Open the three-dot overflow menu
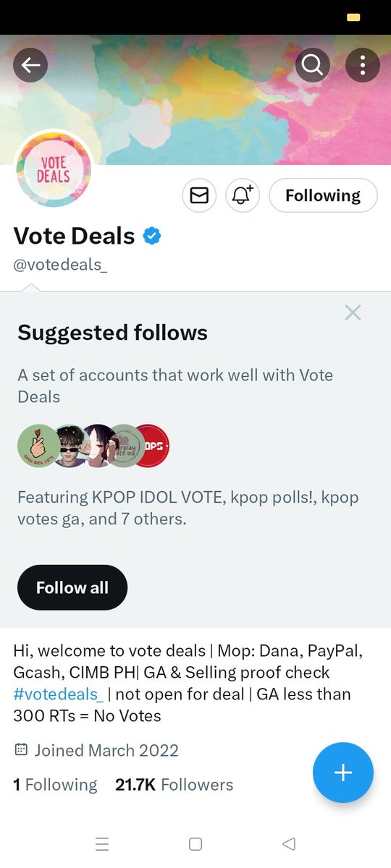 click(x=363, y=66)
